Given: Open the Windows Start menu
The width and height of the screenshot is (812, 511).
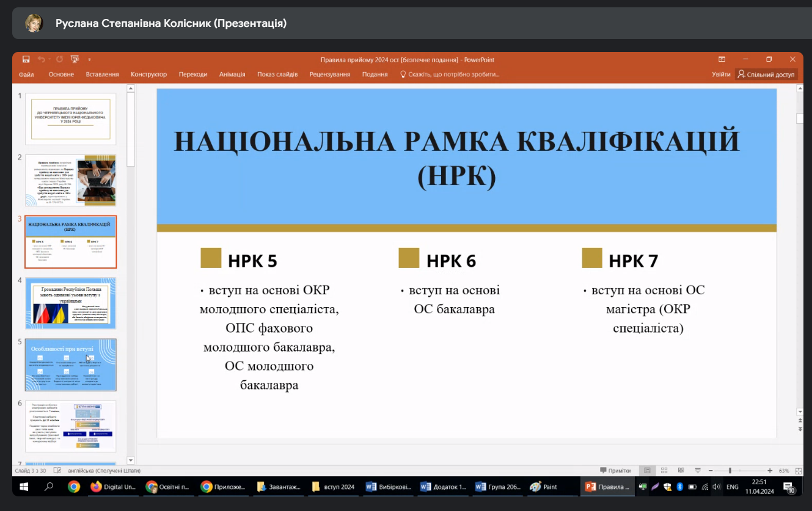Looking at the screenshot, I should coord(24,487).
